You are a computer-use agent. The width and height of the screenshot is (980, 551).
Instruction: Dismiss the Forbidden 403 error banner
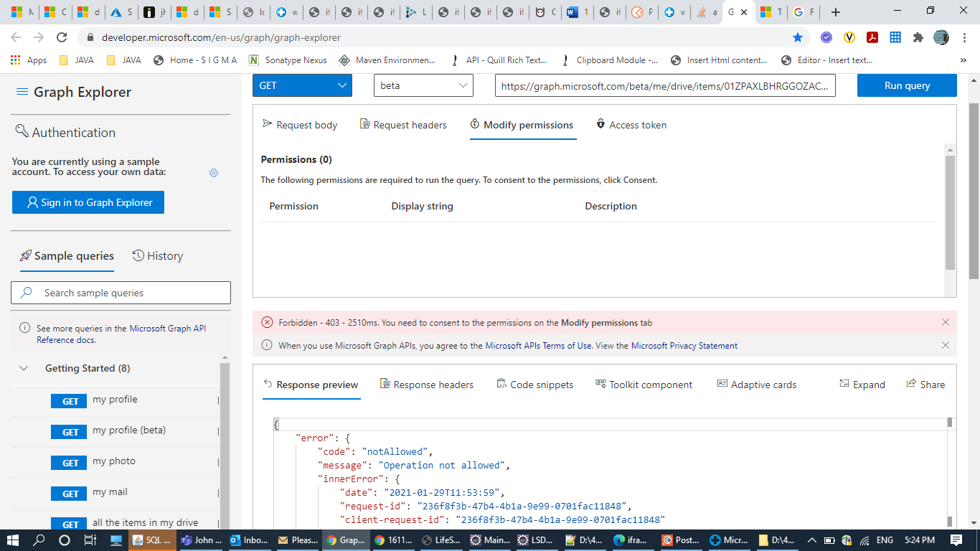point(946,323)
